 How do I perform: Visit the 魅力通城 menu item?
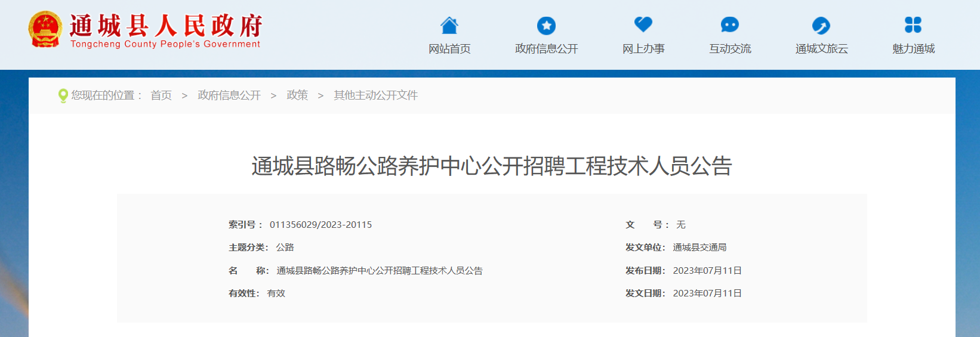pos(913,49)
